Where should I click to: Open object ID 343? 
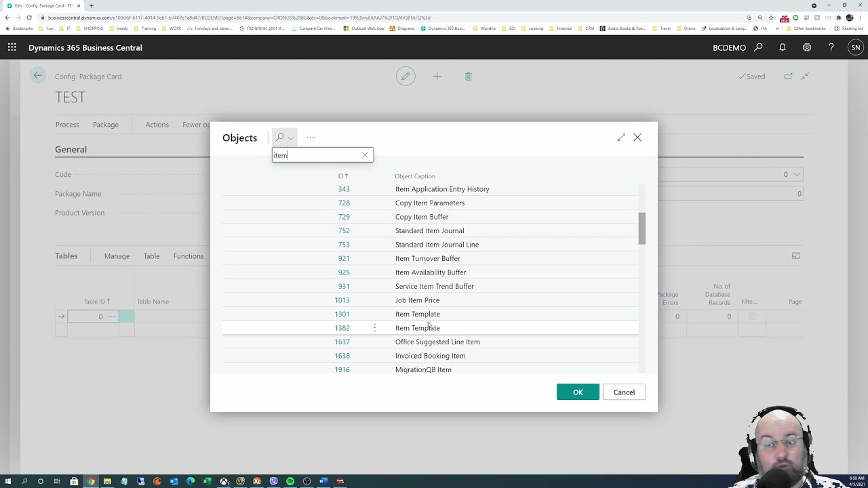coord(344,189)
